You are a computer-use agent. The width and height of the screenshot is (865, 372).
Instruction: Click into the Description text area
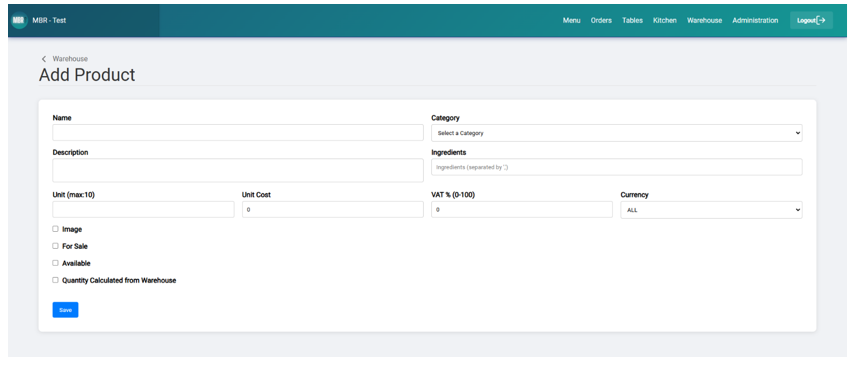click(x=238, y=171)
